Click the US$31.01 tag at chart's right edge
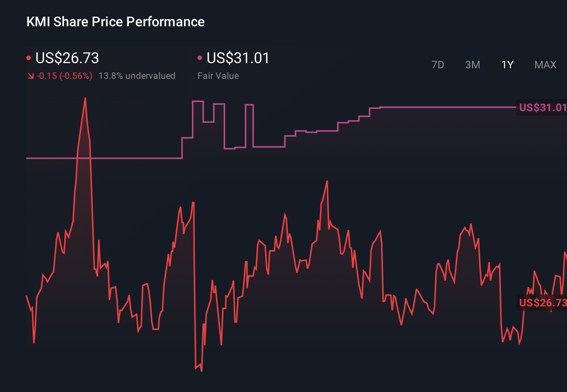 [542, 108]
